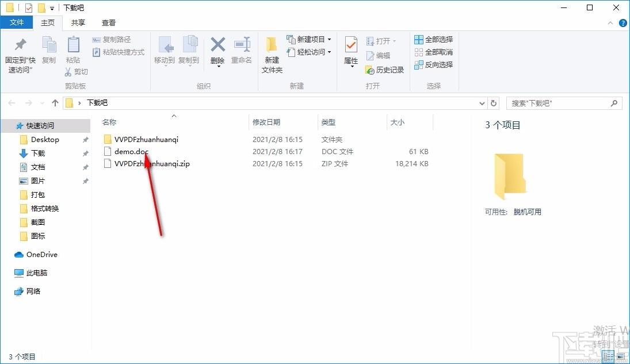Select the demo.doc file
Image resolution: width=630 pixels, height=364 pixels.
click(x=131, y=151)
